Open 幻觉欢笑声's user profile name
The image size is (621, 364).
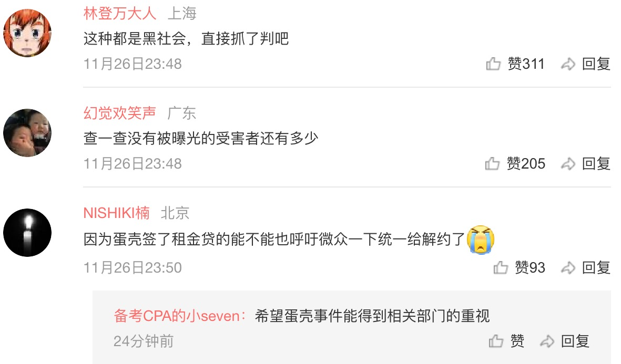point(119,113)
